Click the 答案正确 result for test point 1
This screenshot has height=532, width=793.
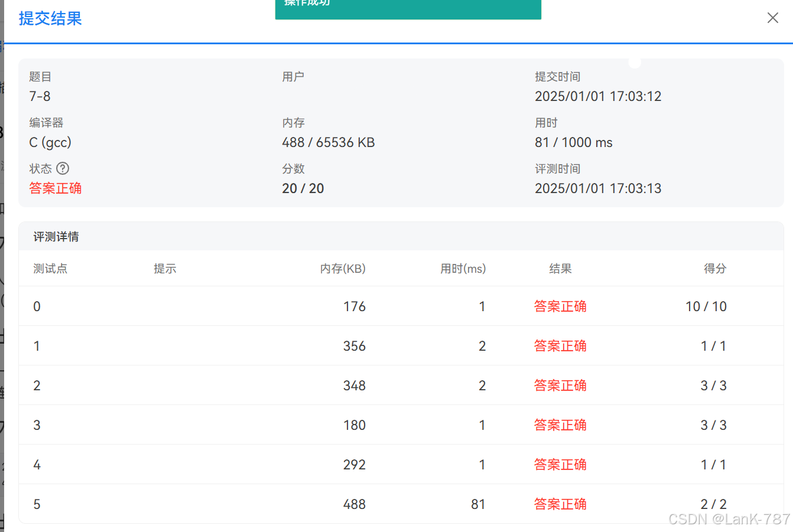[x=560, y=346]
